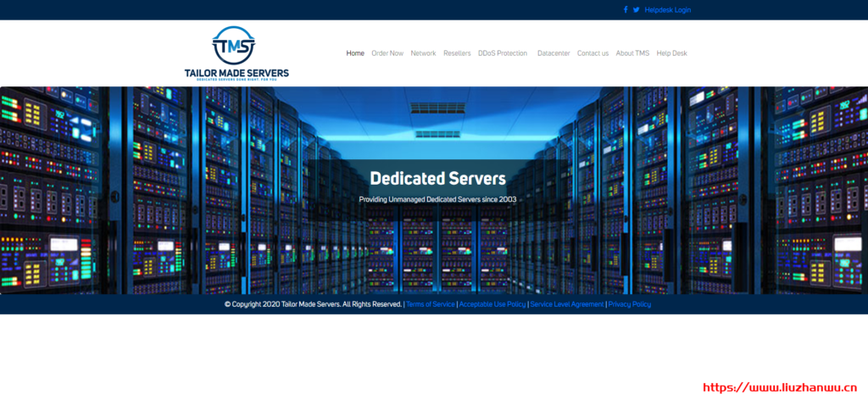Click the Twitter bird icon
This screenshot has height=405, width=868.
click(x=636, y=10)
